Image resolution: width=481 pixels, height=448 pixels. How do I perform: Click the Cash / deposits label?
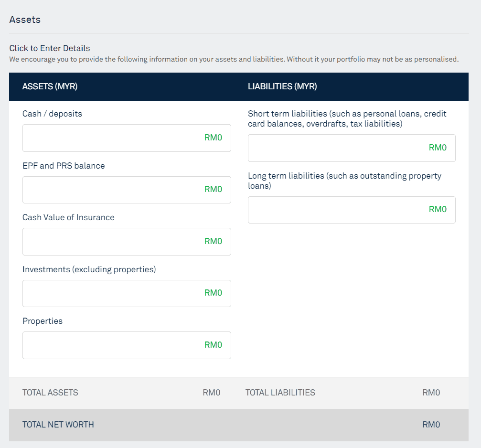coord(52,114)
